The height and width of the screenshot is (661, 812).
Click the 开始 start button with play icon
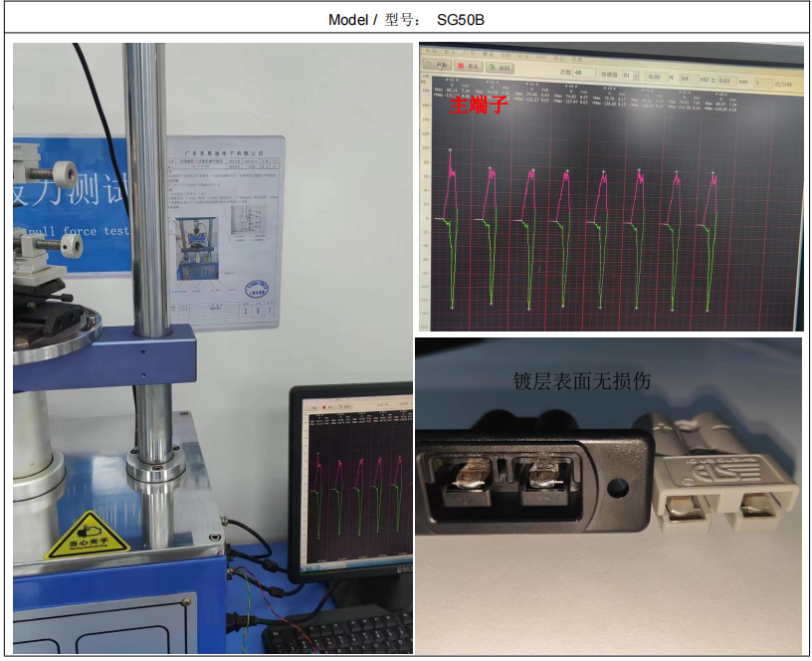pyautogui.click(x=437, y=65)
